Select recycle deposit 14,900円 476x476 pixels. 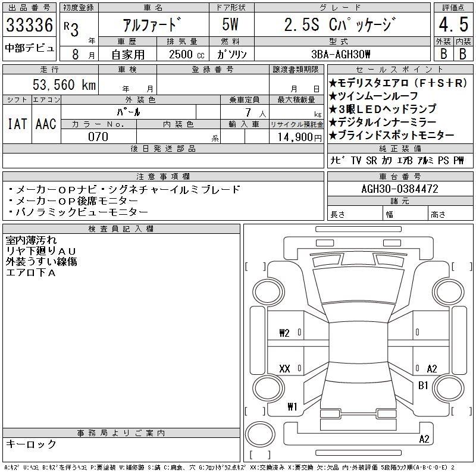(x=299, y=137)
